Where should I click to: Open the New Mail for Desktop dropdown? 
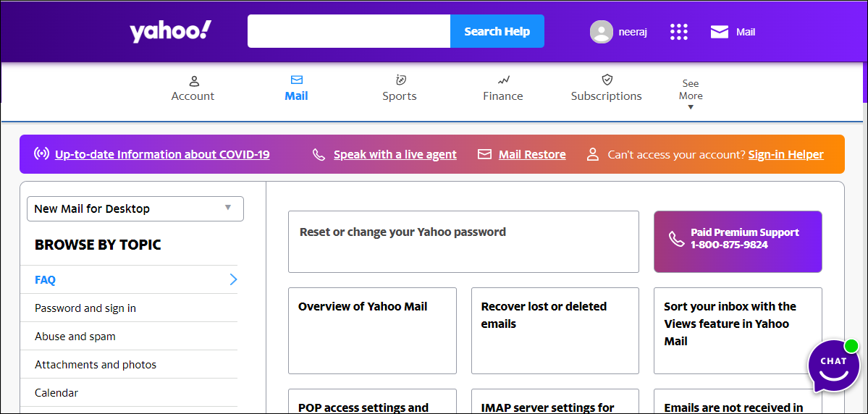135,208
